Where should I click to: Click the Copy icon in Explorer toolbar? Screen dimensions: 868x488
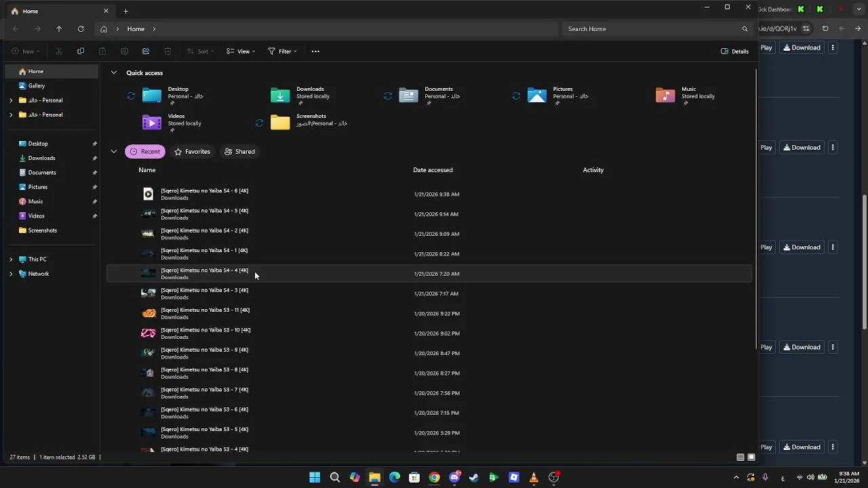pos(81,51)
